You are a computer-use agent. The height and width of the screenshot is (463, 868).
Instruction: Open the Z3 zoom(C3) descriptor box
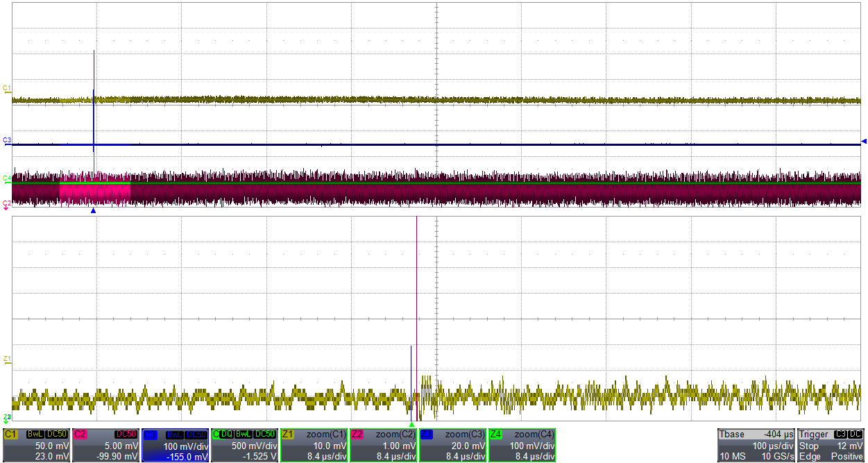(x=452, y=445)
